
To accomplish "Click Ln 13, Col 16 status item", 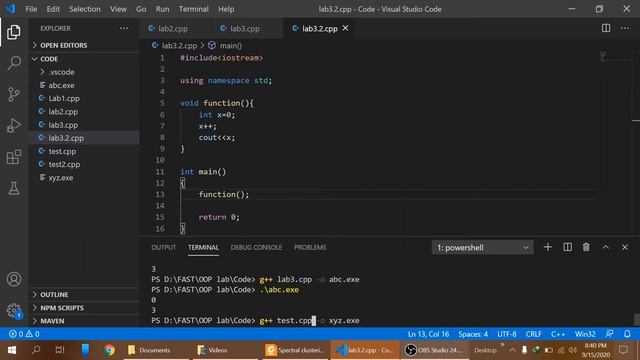I will (428, 334).
